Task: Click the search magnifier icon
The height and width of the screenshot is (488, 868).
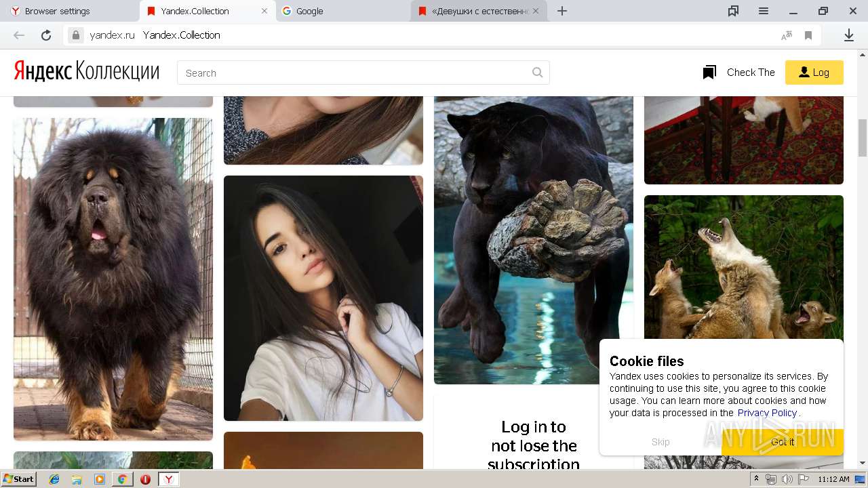Action: pyautogui.click(x=537, y=73)
